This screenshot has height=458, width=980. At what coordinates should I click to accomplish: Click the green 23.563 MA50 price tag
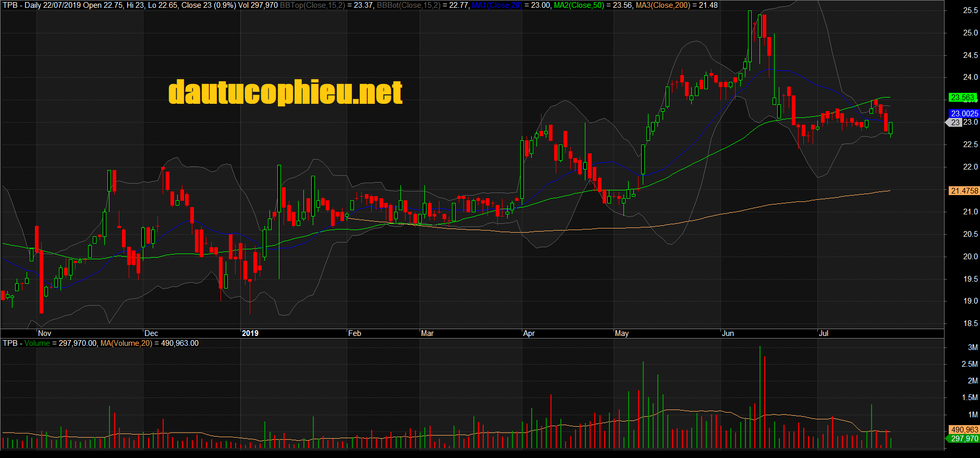point(962,98)
